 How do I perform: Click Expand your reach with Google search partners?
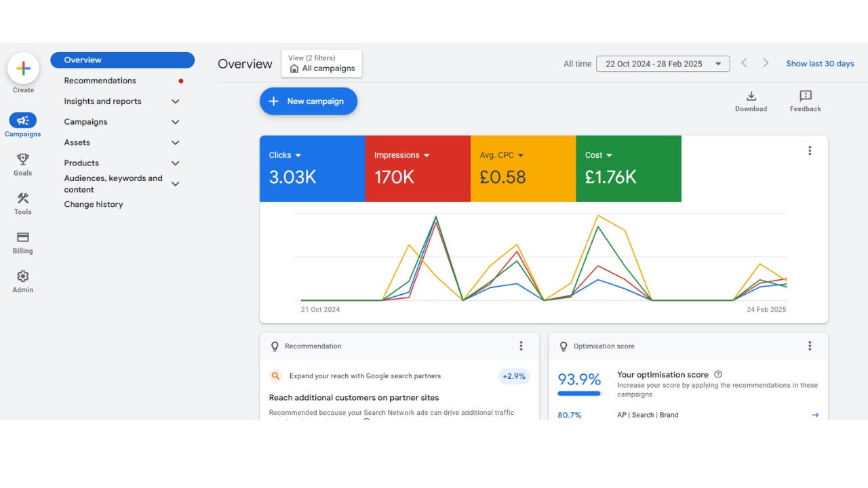point(365,376)
